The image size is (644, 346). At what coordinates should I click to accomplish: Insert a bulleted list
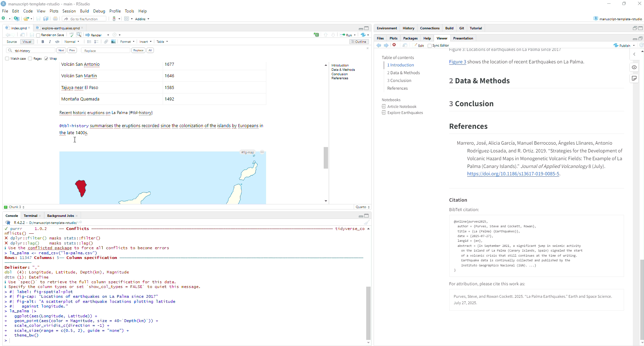click(89, 42)
